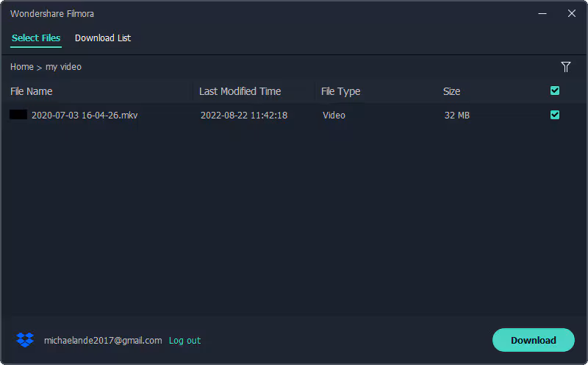Screen dimensions: 588x365
Task: Sort by the File Type column header
Action: [x=340, y=91]
